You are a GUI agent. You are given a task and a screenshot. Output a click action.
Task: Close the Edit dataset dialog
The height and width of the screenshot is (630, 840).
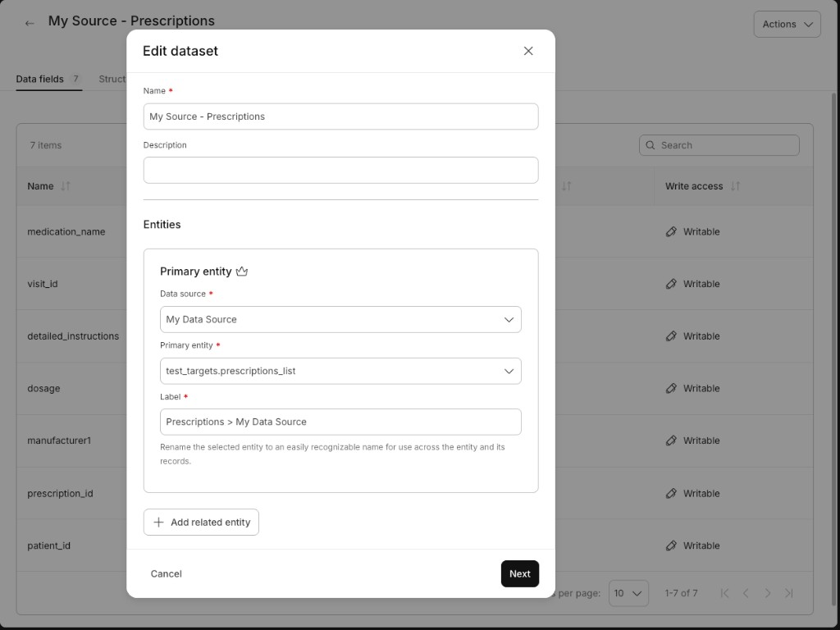point(528,51)
